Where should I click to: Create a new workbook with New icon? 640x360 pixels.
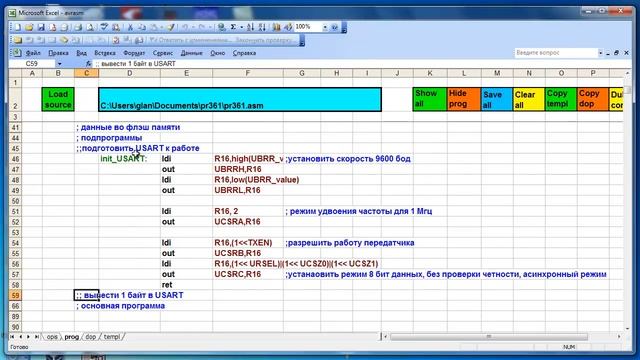pos(18,27)
